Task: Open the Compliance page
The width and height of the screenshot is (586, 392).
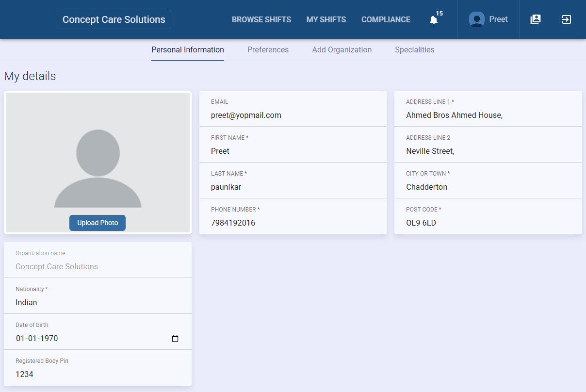Action: click(386, 19)
